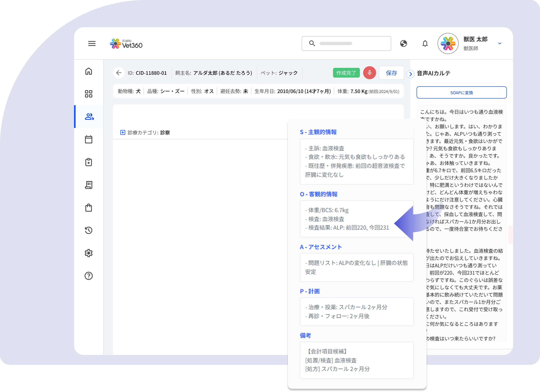The image size is (540, 392).
Task: Click the A - アセスメント heading
Action: point(321,247)
